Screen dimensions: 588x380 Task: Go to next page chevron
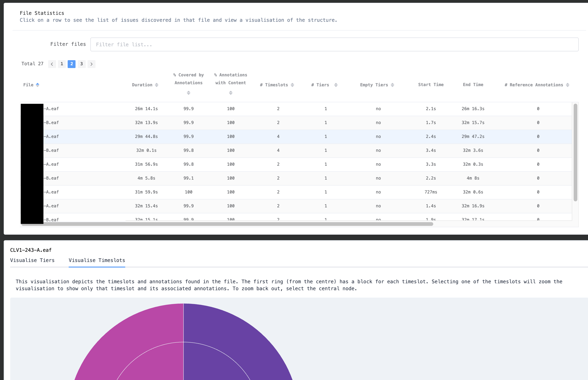point(91,64)
